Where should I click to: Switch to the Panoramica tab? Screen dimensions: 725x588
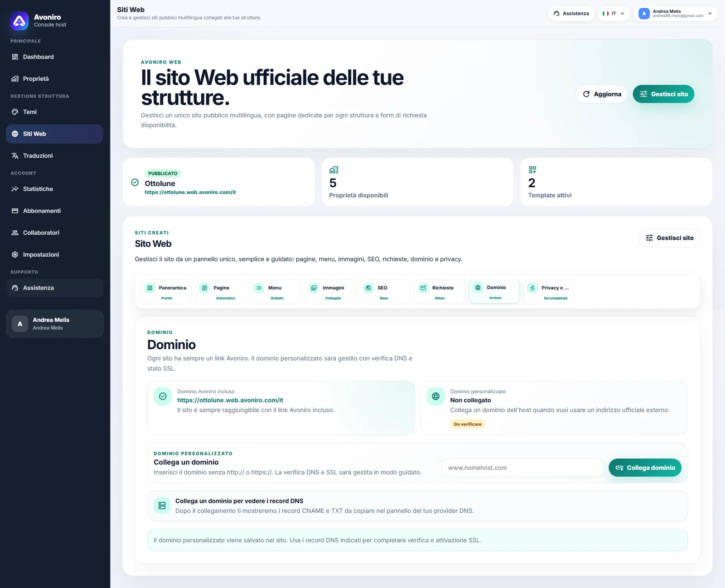click(166, 292)
